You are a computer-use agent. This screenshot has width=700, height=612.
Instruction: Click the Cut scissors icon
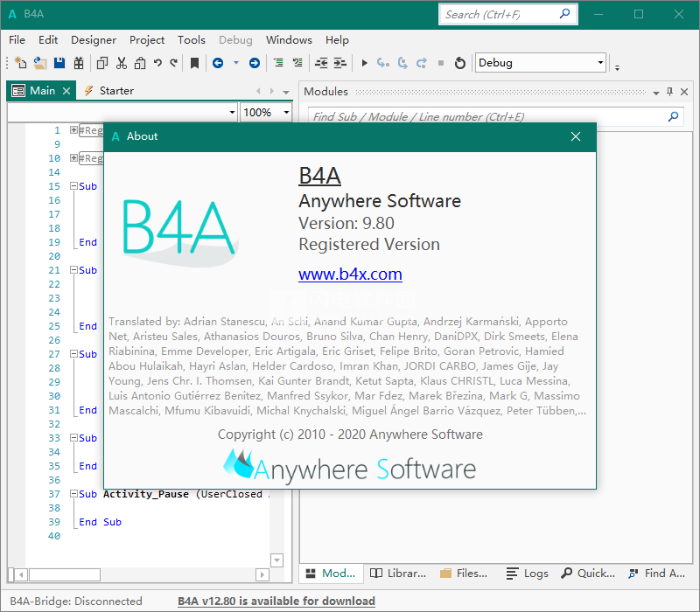[122, 63]
